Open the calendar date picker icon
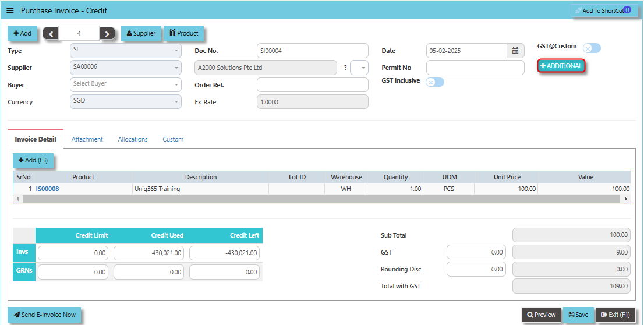This screenshot has height=325, width=644. click(x=515, y=51)
